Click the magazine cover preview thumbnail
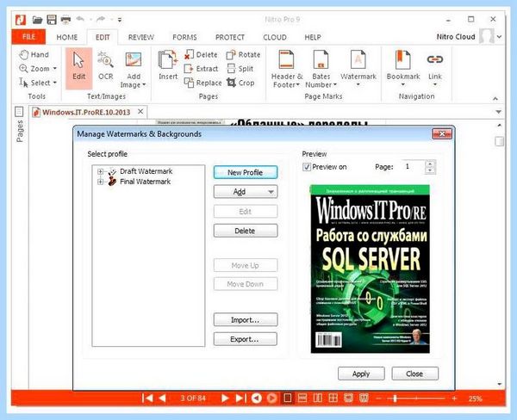The image size is (517, 420). [370, 269]
